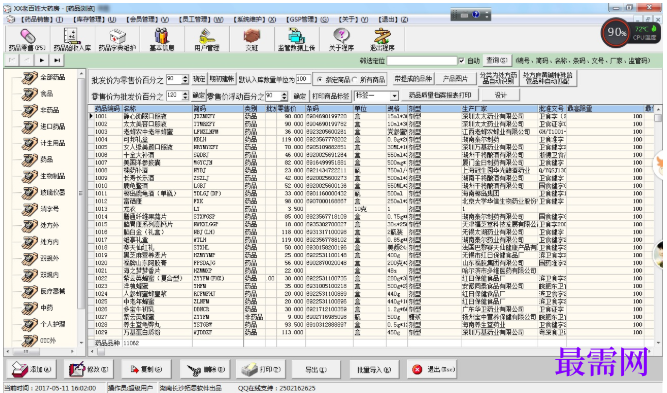Open the 药品验收入库 toolbar icon
The height and width of the screenshot is (393, 667).
click(72, 39)
